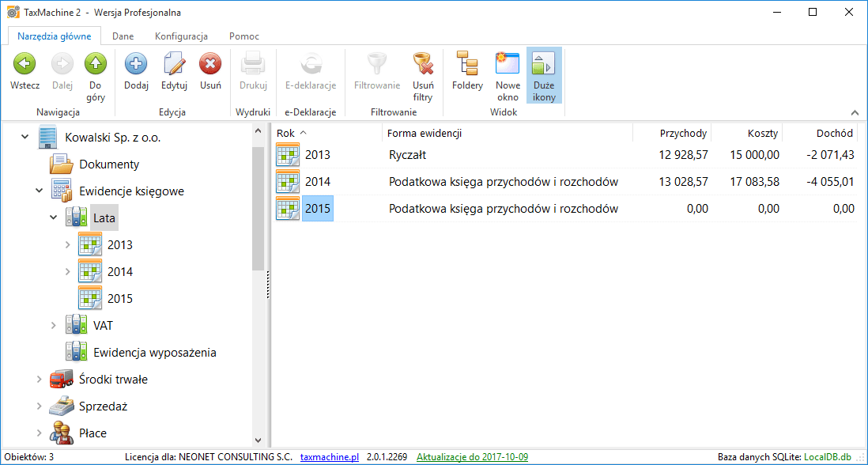Collapse the Lata tree node

pyautogui.click(x=54, y=217)
